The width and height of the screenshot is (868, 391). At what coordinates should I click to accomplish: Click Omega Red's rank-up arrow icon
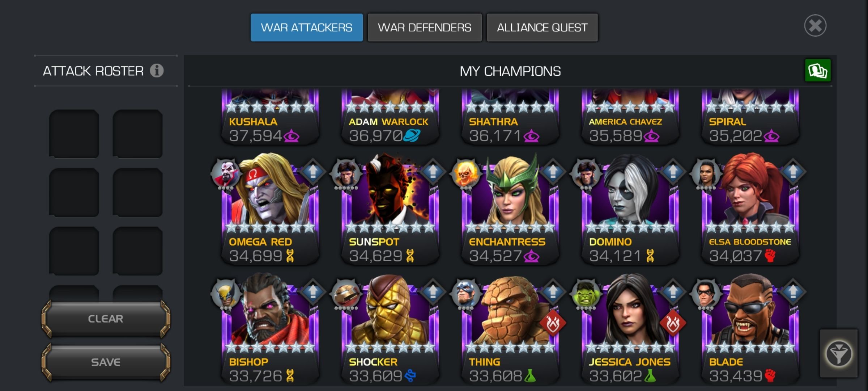(x=313, y=171)
